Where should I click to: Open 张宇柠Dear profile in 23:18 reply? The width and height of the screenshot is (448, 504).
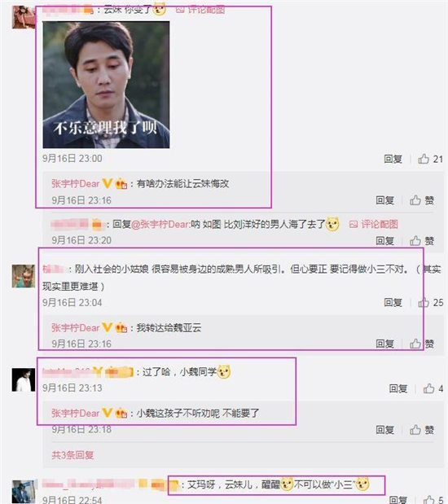click(x=76, y=413)
